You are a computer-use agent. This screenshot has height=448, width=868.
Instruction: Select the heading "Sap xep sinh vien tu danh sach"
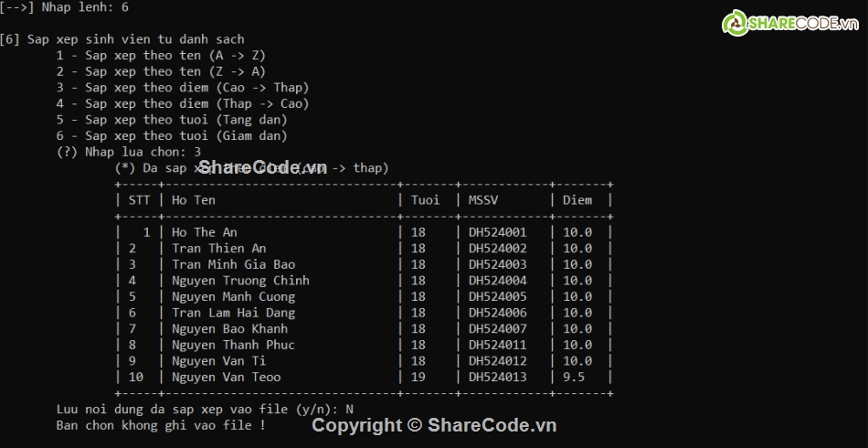(x=135, y=39)
